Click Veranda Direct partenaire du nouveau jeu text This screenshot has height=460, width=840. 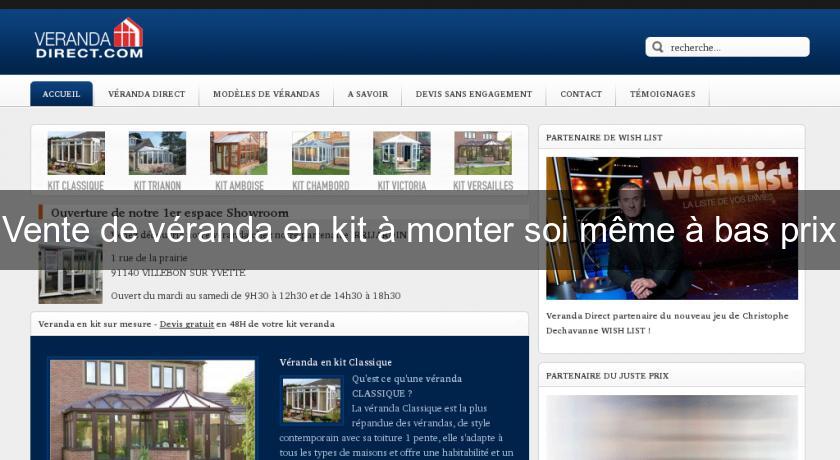pyautogui.click(x=667, y=323)
